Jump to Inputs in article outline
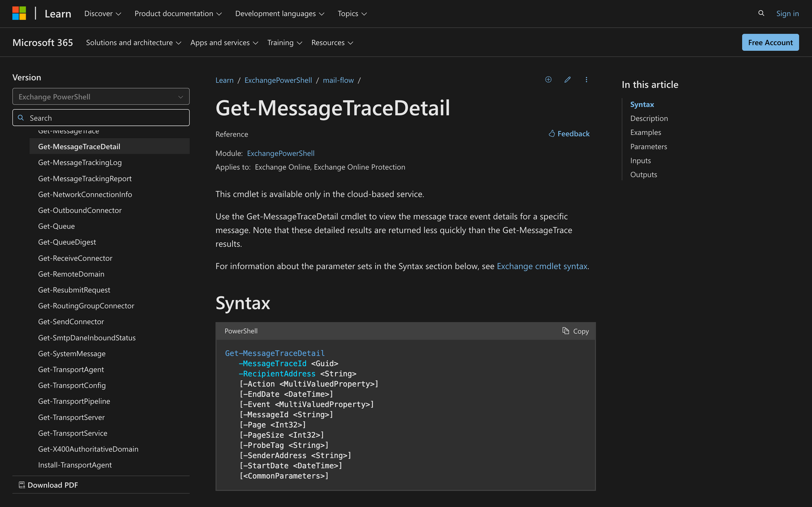Viewport: 812px width, 507px height. pos(640,160)
